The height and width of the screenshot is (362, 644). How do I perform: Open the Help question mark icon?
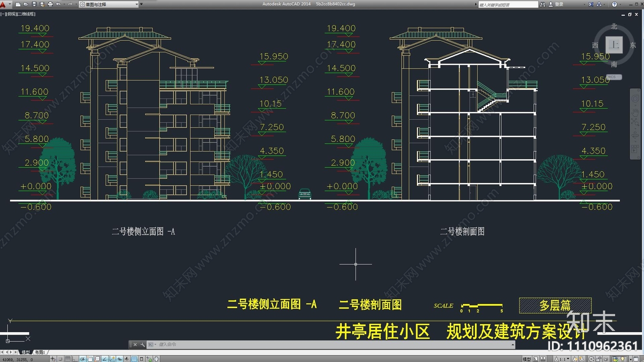coord(614,4)
